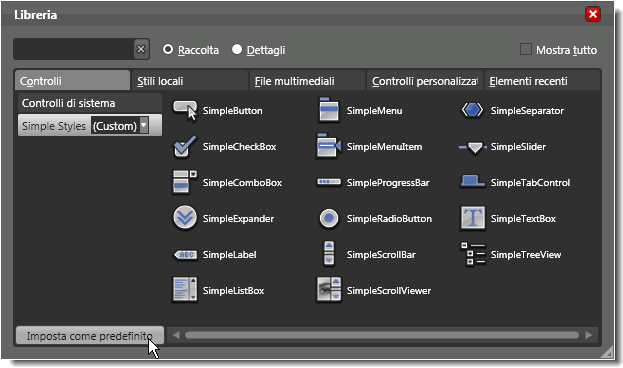623x368 pixels.
Task: Click the SimpleMenu text label
Action: click(x=374, y=111)
